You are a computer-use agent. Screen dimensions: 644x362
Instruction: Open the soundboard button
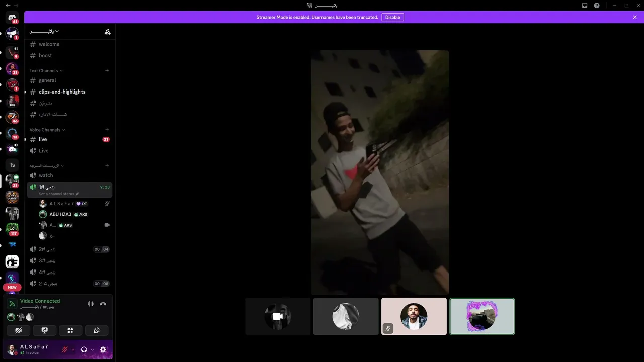pyautogui.click(x=97, y=330)
